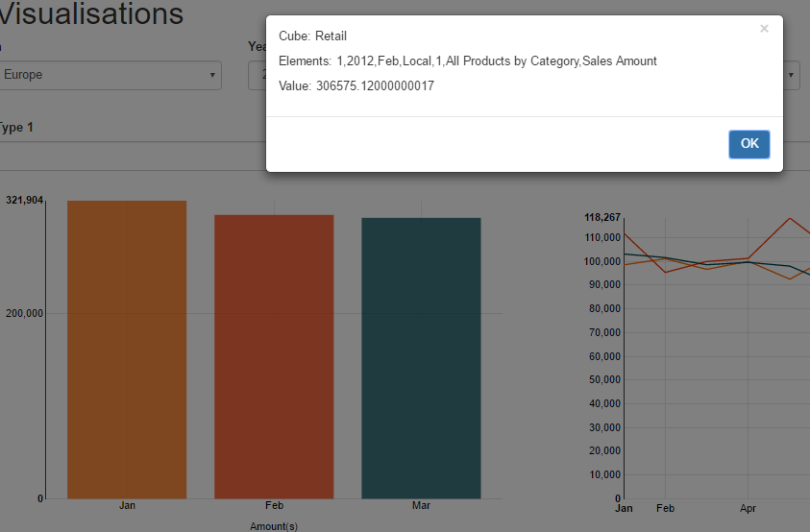
Task: Click the red line's peak in line chart
Action: [x=790, y=218]
